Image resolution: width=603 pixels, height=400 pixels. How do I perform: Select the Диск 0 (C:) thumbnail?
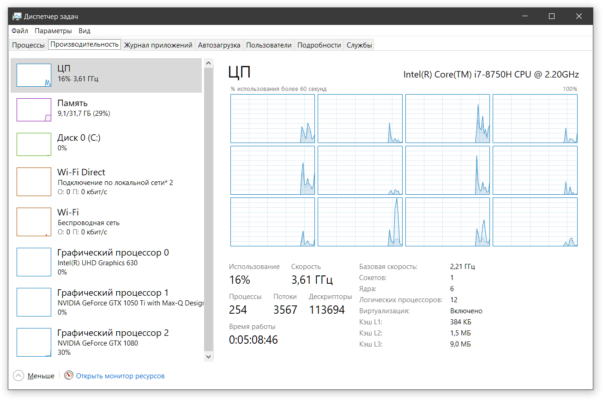(x=34, y=144)
